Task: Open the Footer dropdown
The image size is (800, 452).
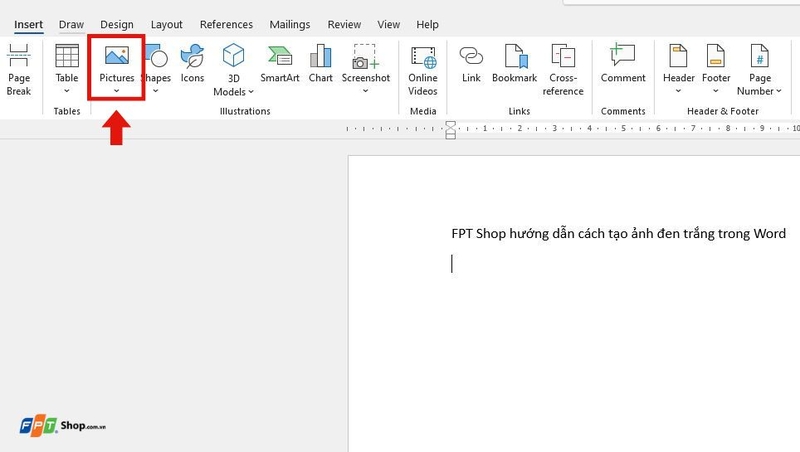Action: tap(716, 91)
